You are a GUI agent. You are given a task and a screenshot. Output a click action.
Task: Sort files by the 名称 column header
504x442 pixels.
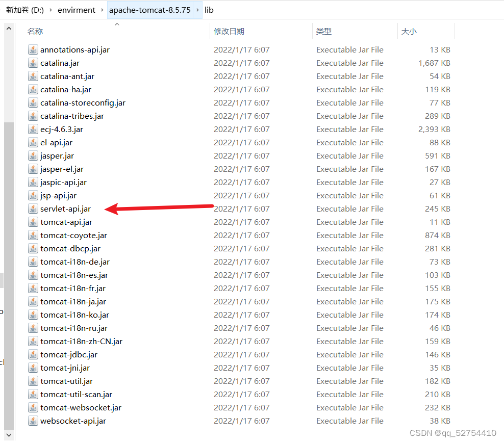point(35,32)
